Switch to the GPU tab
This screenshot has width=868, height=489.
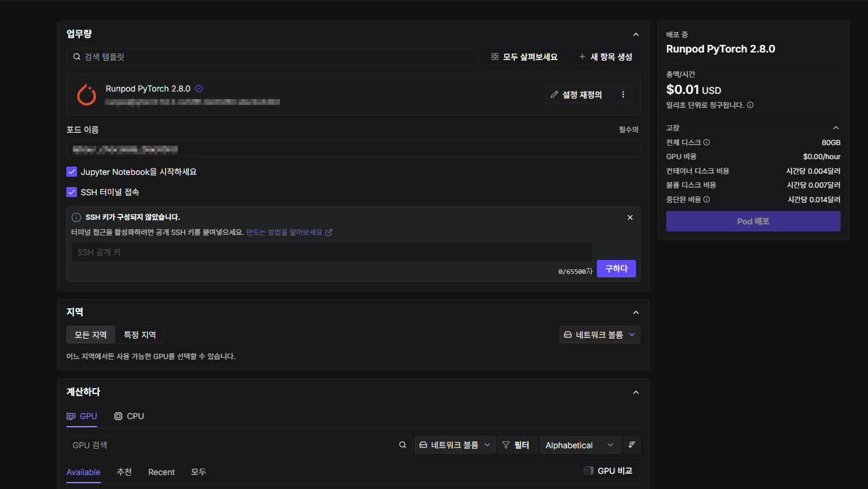[82, 416]
